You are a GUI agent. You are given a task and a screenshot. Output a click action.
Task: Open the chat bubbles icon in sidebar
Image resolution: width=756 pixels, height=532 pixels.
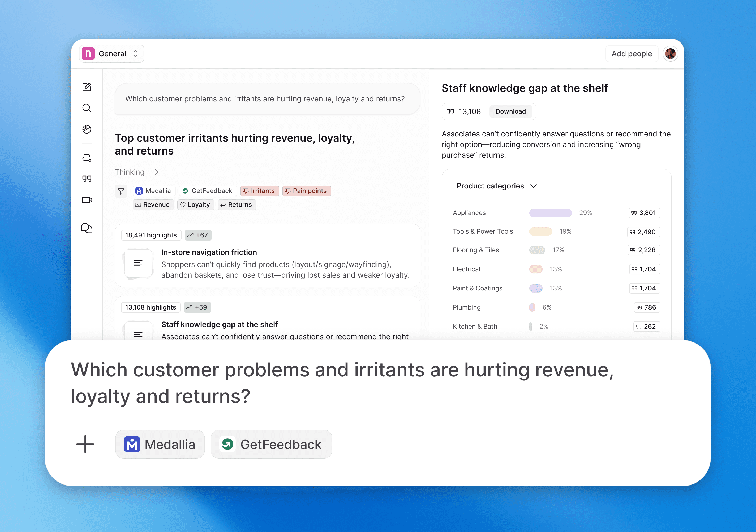pyautogui.click(x=87, y=228)
